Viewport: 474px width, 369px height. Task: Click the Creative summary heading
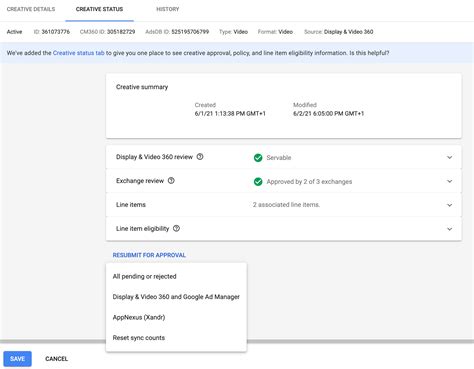coord(142,87)
